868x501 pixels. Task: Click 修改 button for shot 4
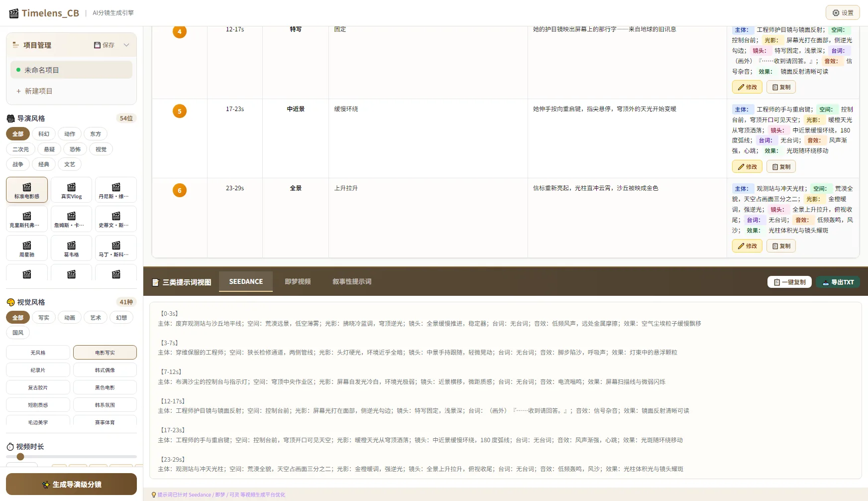747,87
